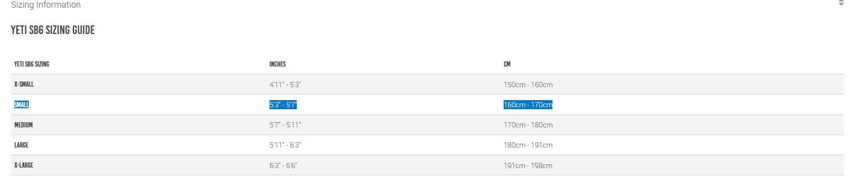Viewport: 868px width, 194px height.
Task: Select the X-LARGE size row label
Action: coord(23,165)
